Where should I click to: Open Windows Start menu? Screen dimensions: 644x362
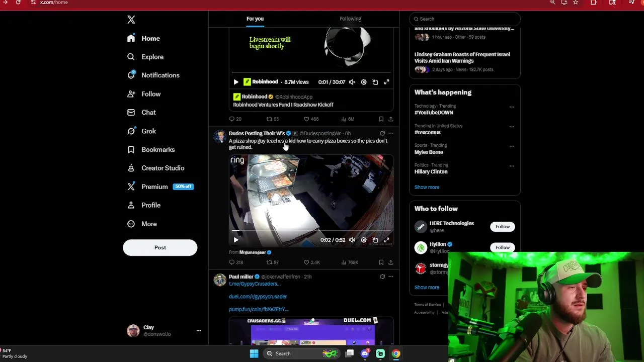point(254,353)
